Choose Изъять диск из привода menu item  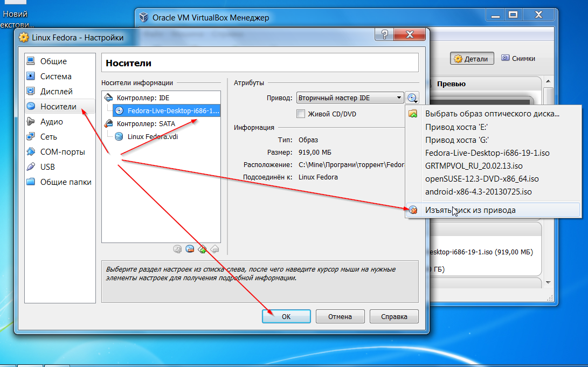coord(470,210)
